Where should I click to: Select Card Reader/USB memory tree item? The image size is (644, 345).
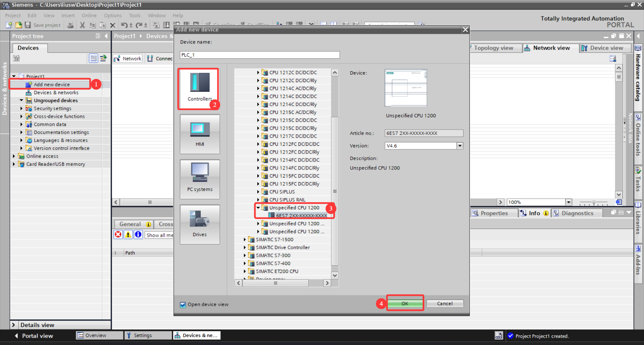pos(56,164)
